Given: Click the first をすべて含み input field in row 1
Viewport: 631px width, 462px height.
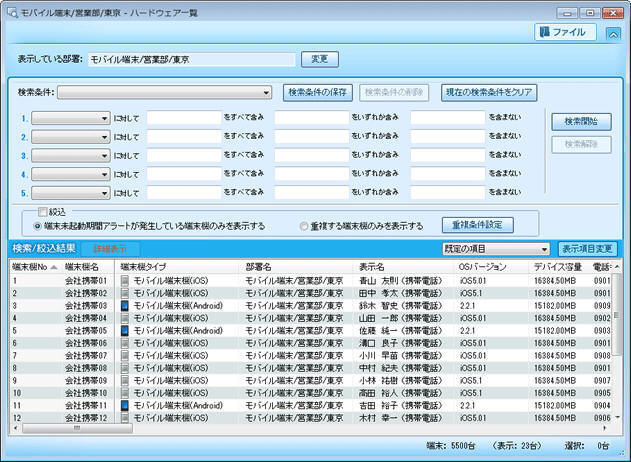Looking at the screenshot, I should (183, 118).
